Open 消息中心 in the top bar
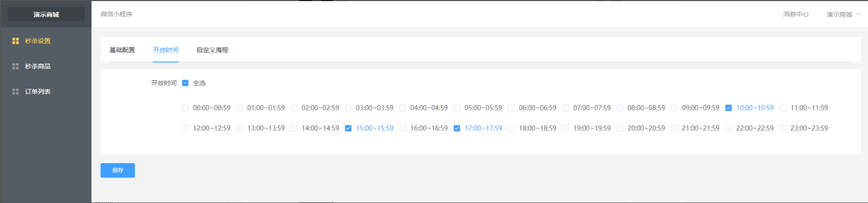The height and width of the screenshot is (203, 868). 796,14
